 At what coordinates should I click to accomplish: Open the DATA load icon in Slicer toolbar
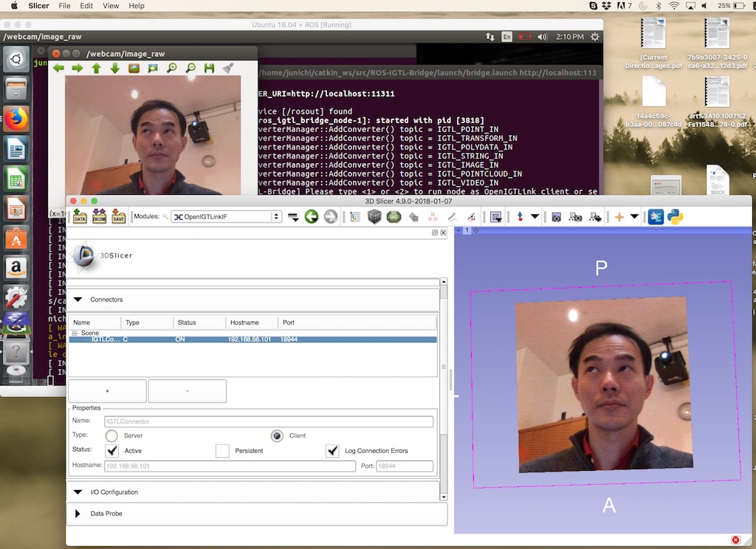[78, 216]
